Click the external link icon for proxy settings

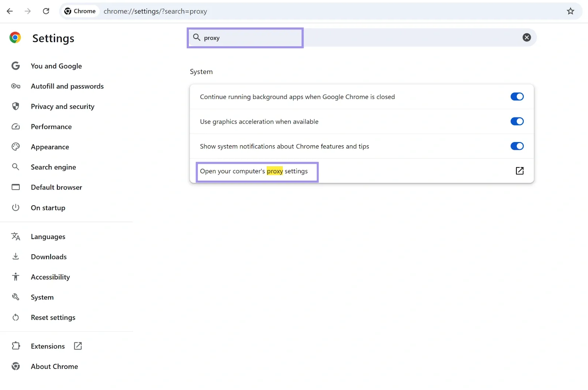[x=519, y=171]
